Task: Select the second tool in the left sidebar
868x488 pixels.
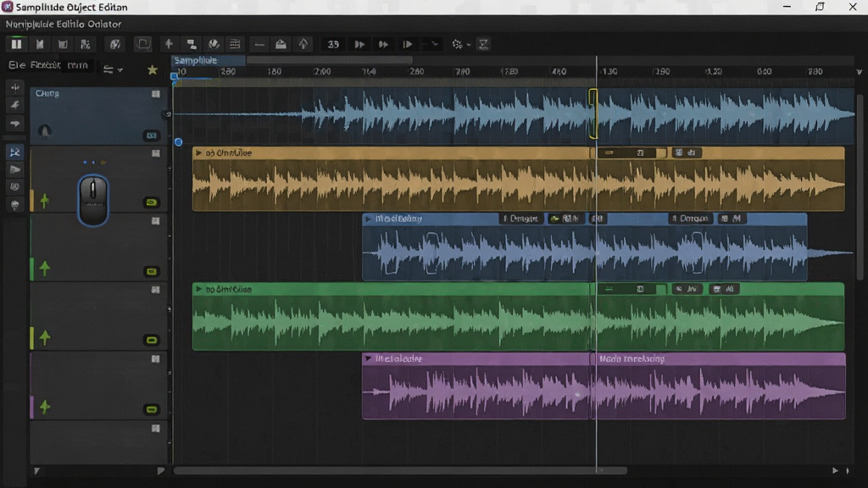Action: [x=15, y=105]
